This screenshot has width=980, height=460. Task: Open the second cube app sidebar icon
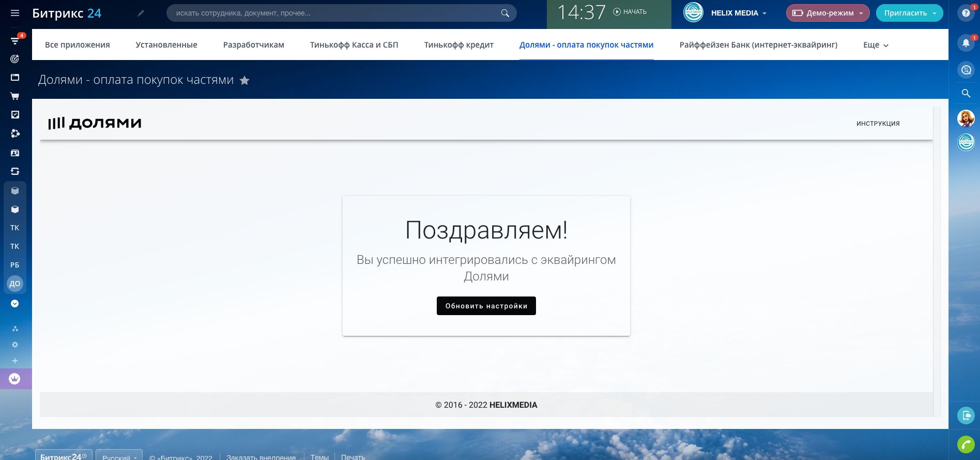pos(15,209)
